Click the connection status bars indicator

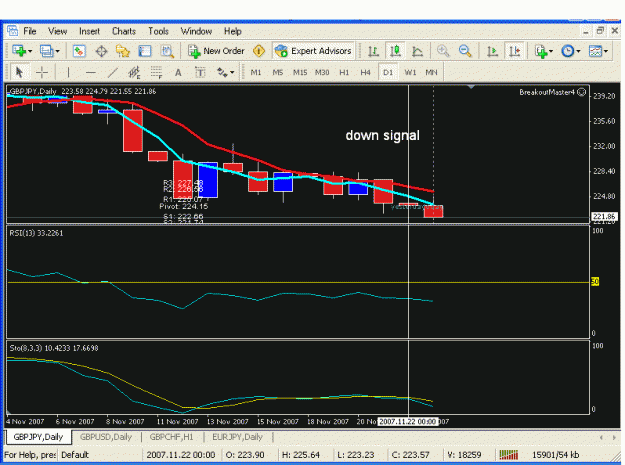(509, 455)
